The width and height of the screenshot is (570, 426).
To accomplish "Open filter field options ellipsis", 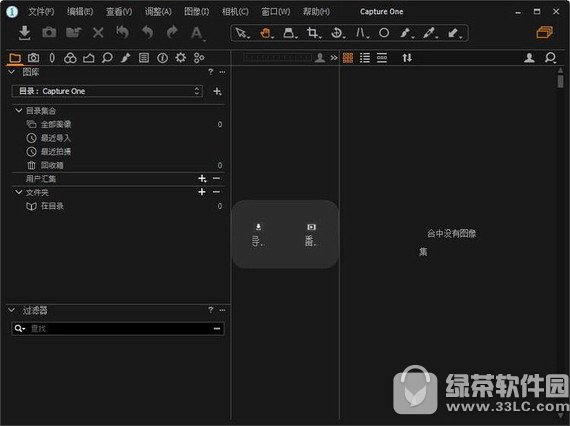I will (217, 329).
